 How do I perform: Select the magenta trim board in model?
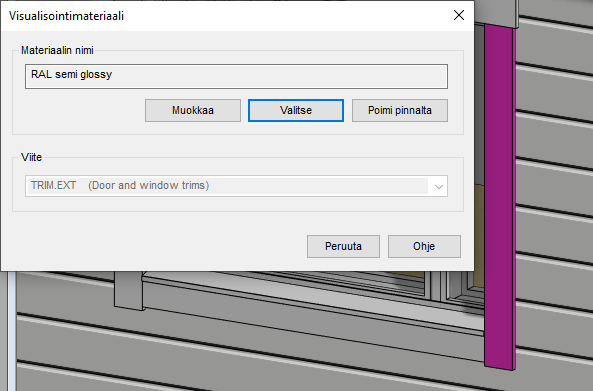tap(499, 197)
